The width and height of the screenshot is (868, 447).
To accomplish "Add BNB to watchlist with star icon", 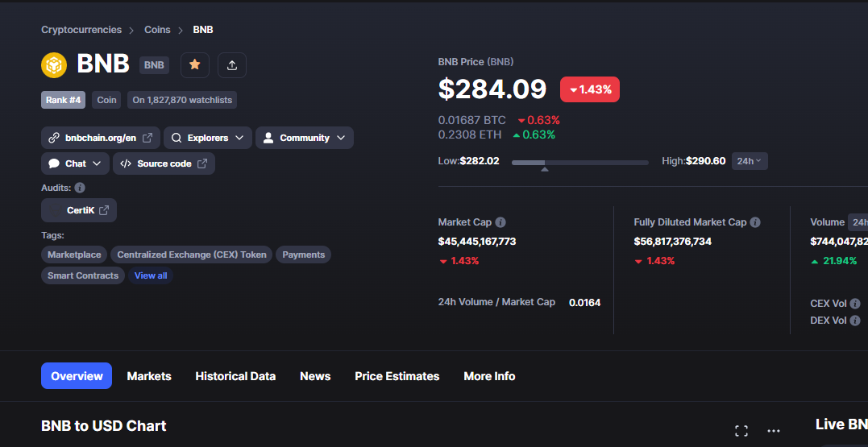I will 195,65.
